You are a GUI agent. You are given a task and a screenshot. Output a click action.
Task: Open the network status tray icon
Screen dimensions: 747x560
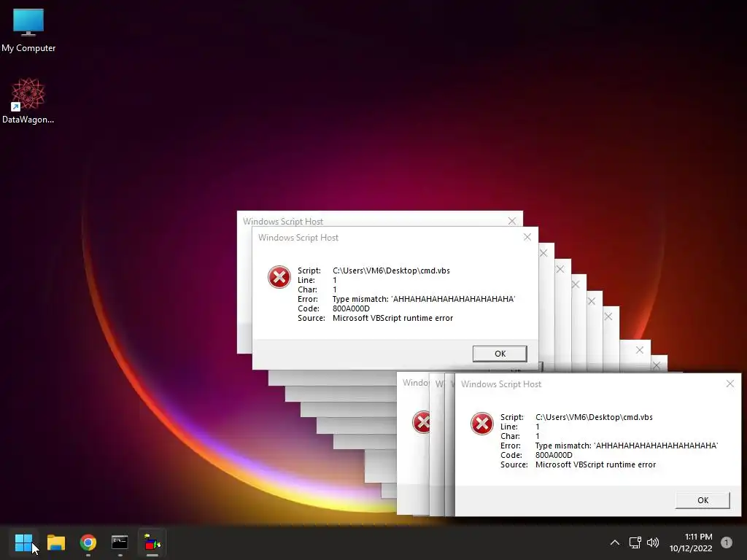pyautogui.click(x=635, y=542)
